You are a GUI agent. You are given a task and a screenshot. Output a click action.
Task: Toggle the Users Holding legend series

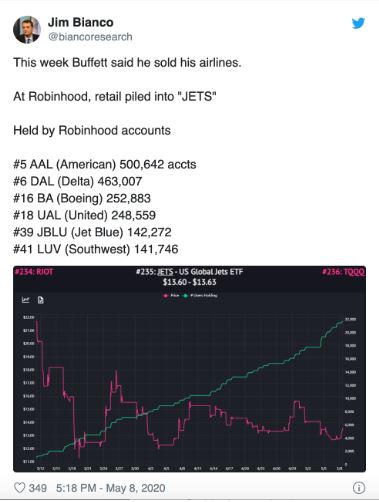200,295
